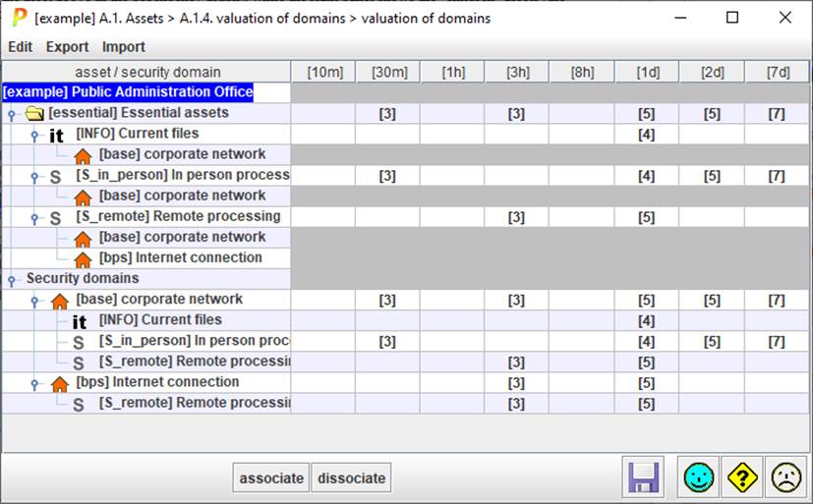Select the Public Administration Office root item
The height and width of the screenshot is (504, 813).
pyautogui.click(x=128, y=92)
